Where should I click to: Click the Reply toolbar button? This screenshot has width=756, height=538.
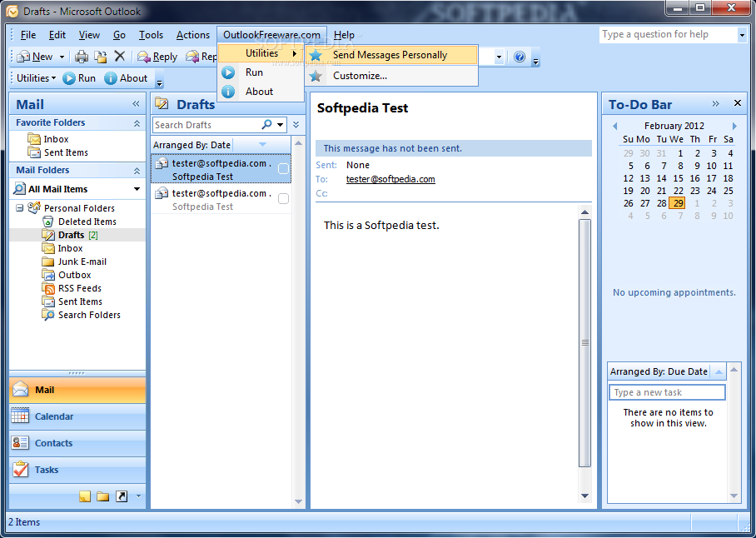[157, 57]
